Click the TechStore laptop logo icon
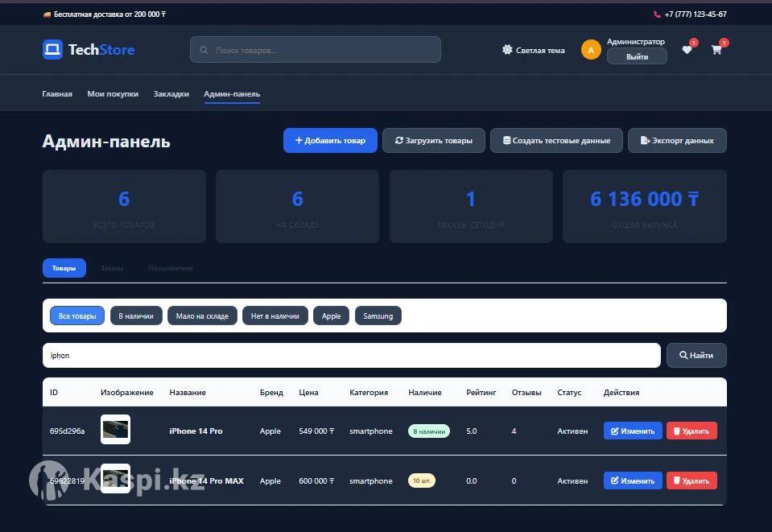 [52, 50]
